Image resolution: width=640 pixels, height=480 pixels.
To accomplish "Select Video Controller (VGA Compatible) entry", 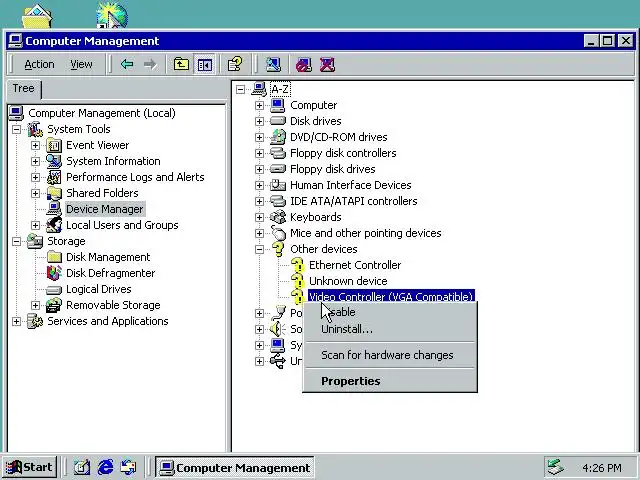I will (x=391, y=296).
